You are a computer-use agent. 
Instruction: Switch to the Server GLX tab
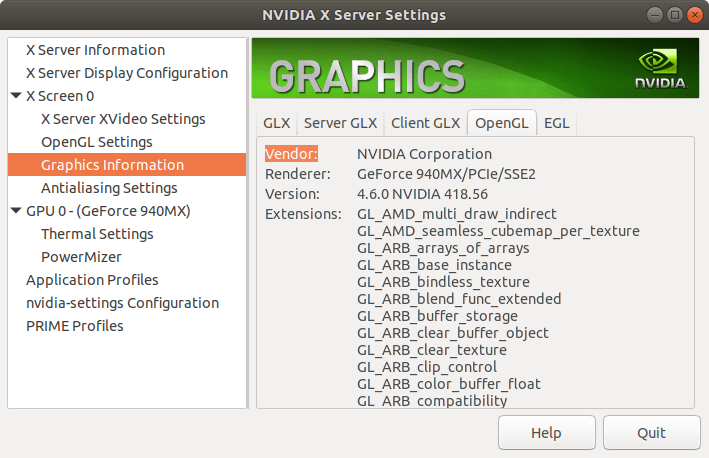(x=340, y=123)
